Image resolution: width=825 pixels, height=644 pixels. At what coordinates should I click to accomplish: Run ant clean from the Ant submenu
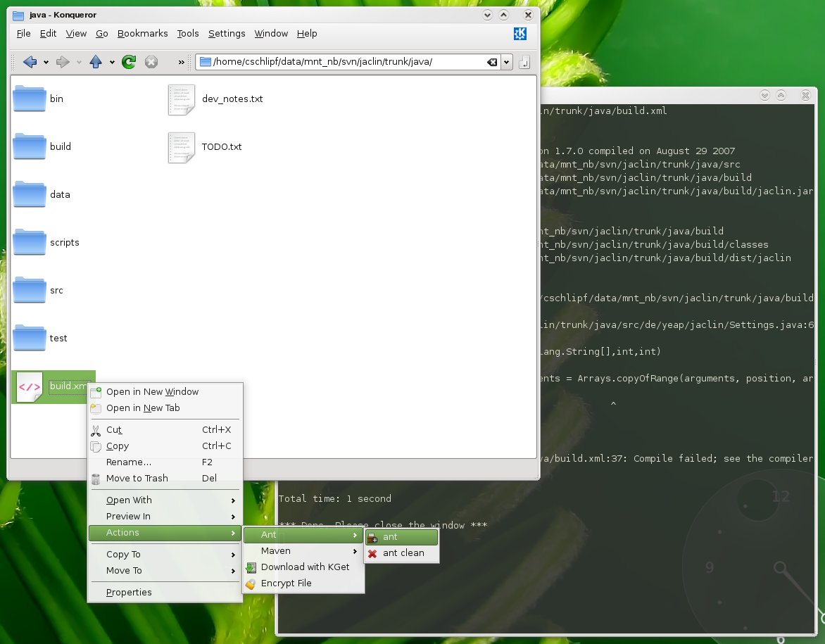click(x=401, y=553)
